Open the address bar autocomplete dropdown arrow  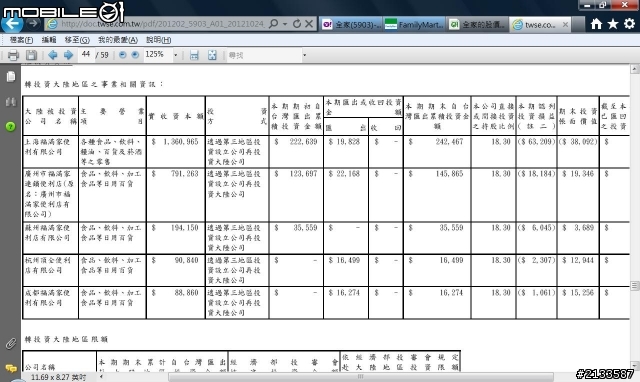point(285,24)
